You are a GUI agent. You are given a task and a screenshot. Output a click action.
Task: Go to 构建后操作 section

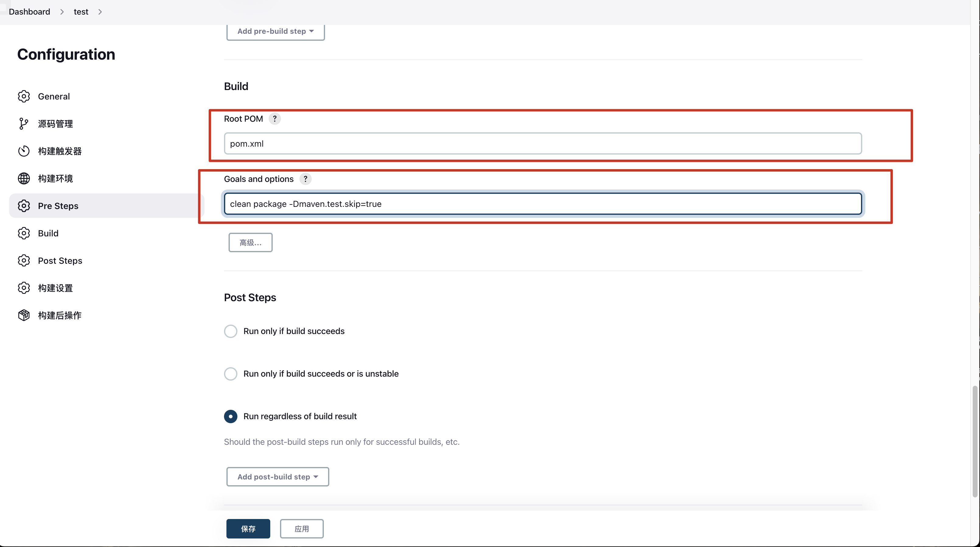point(107,315)
